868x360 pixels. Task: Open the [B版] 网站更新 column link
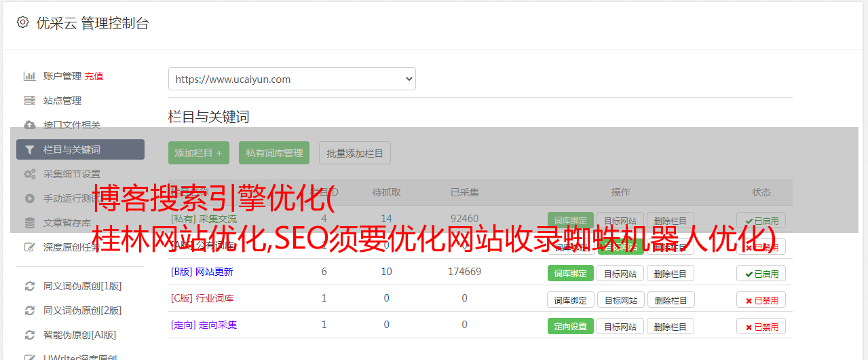pos(202,272)
